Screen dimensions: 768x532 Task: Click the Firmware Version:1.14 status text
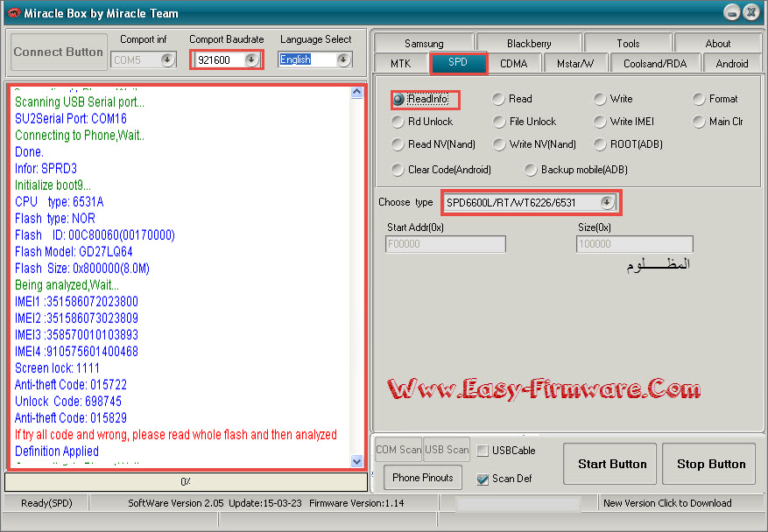click(x=356, y=503)
